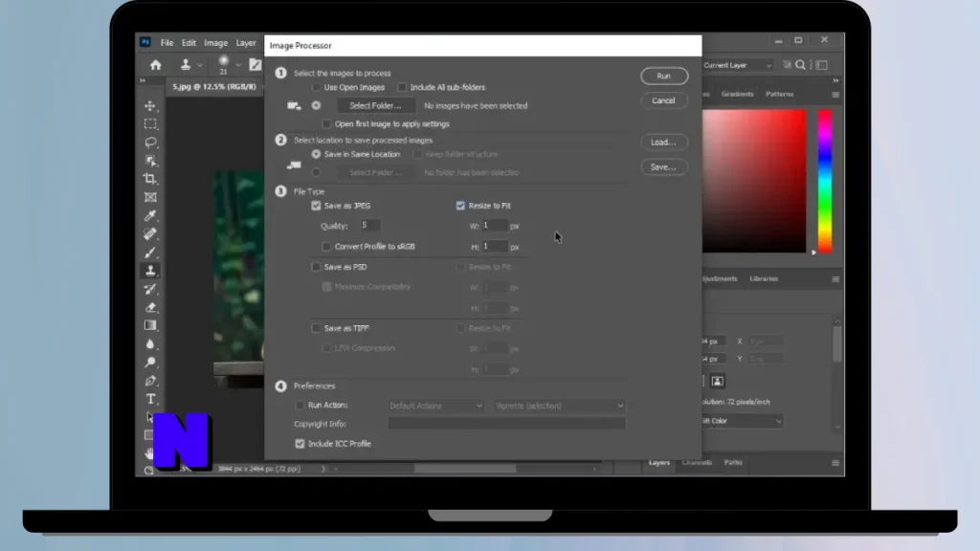Select the Lasso tool

(x=150, y=142)
